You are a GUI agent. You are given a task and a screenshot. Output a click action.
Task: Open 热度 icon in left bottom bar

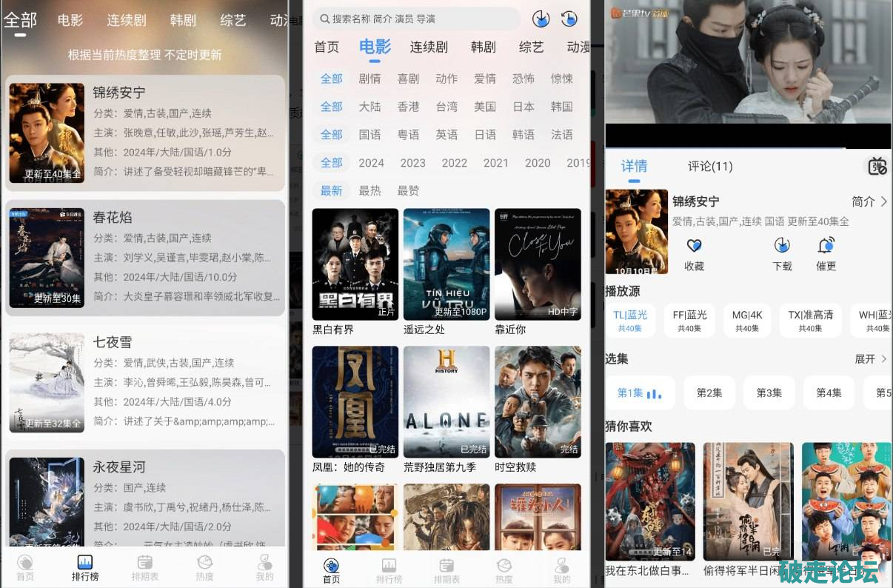tap(204, 563)
